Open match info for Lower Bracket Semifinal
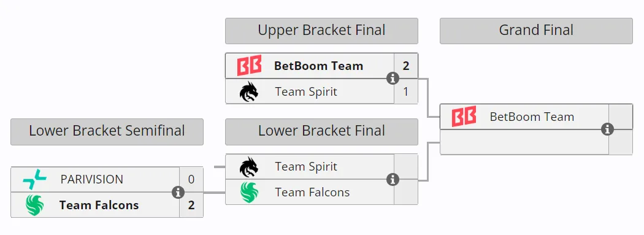Viewport: 644px width, 235px height. coord(178,192)
